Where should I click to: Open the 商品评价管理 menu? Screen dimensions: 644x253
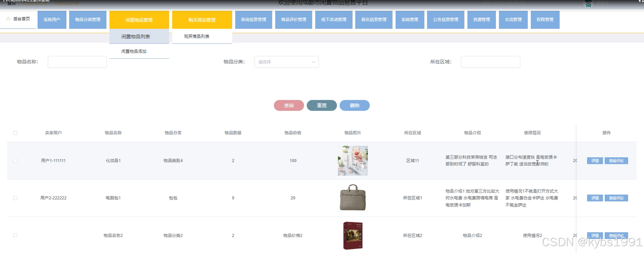294,20
